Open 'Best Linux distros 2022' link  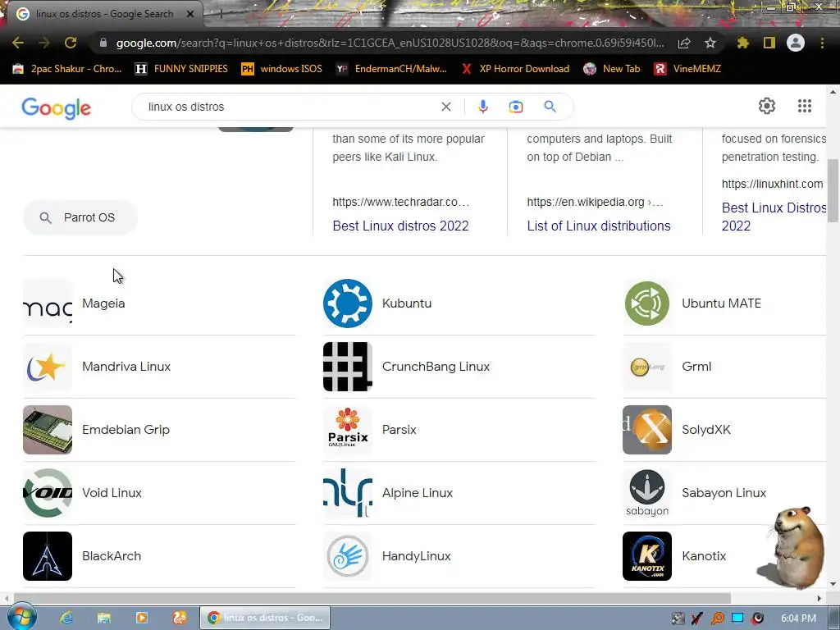tap(400, 226)
